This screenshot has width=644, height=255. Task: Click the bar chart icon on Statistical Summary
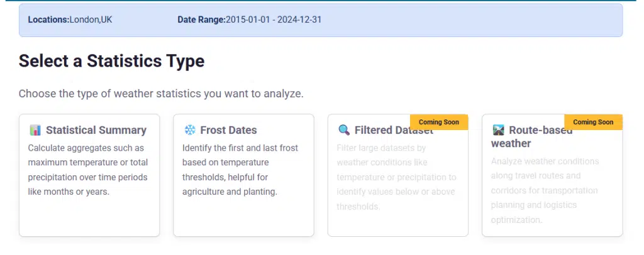tap(35, 130)
